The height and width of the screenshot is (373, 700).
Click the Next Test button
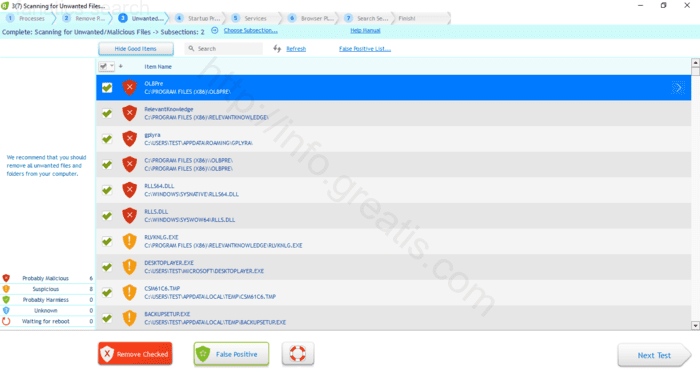pyautogui.click(x=654, y=355)
